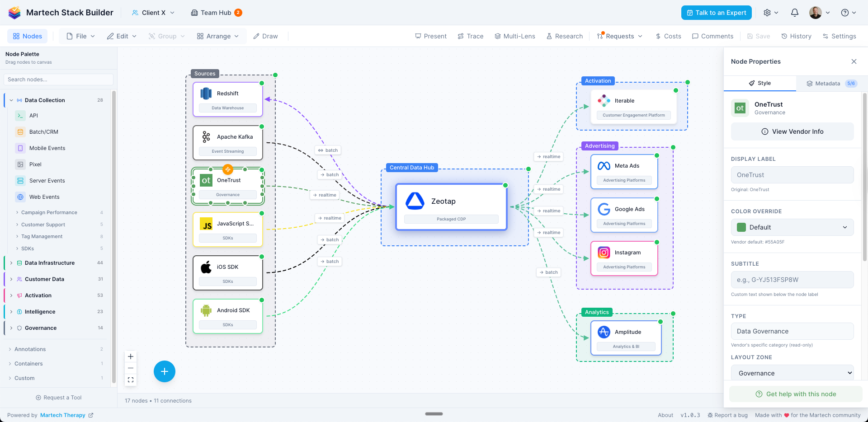
Task: Open the Layout Zone dropdown
Action: pyautogui.click(x=793, y=373)
